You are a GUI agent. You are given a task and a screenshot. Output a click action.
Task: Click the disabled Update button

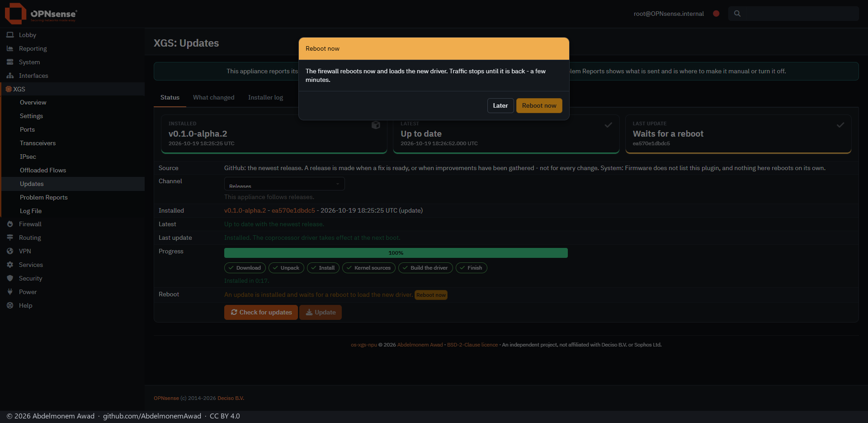pos(321,312)
